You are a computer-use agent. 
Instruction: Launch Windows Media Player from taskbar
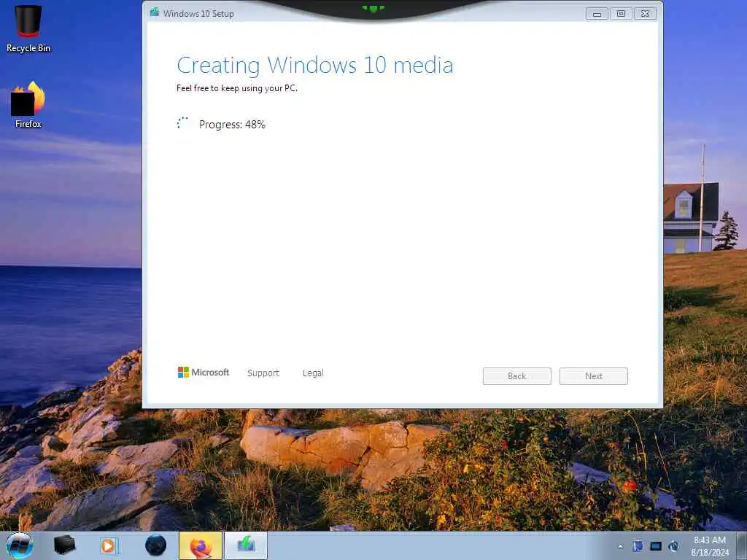[x=109, y=545]
